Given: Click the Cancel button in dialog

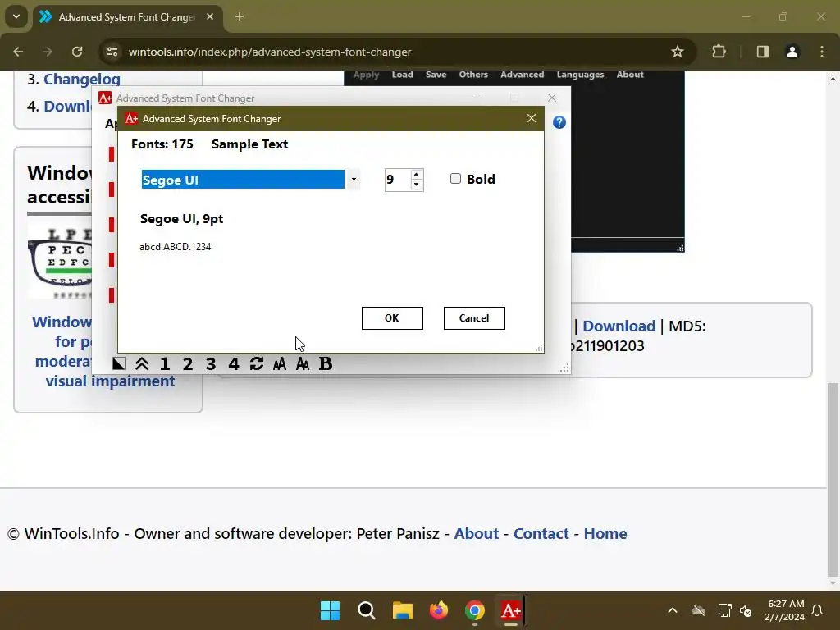Looking at the screenshot, I should (474, 318).
